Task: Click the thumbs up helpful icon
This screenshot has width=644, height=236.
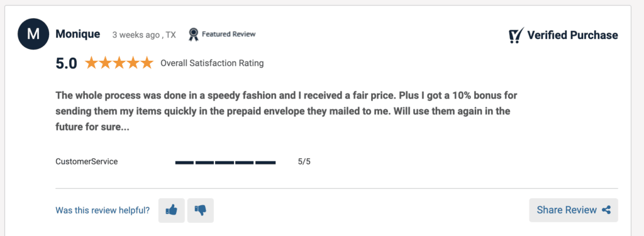Action: (x=171, y=210)
